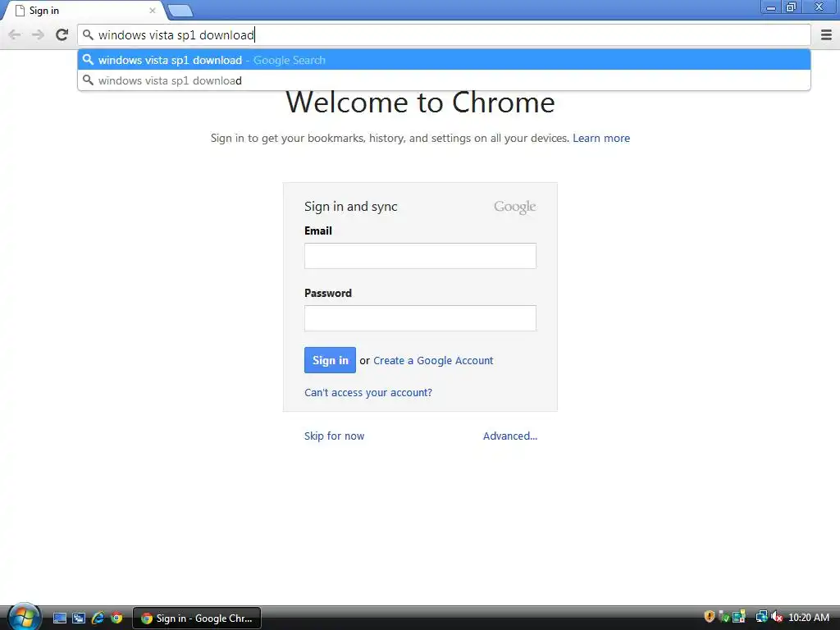
Task: Click the Sign in and sync heading
Action: coord(351,207)
